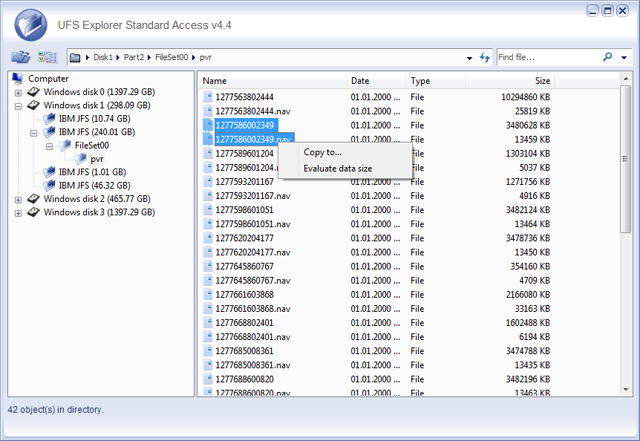
Task: Click the root folder icon in path bar
Action: pyautogui.click(x=75, y=58)
